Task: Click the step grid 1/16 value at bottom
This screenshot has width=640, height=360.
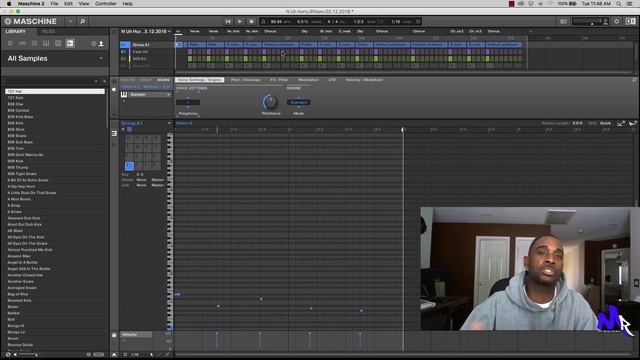Action: coord(135,355)
